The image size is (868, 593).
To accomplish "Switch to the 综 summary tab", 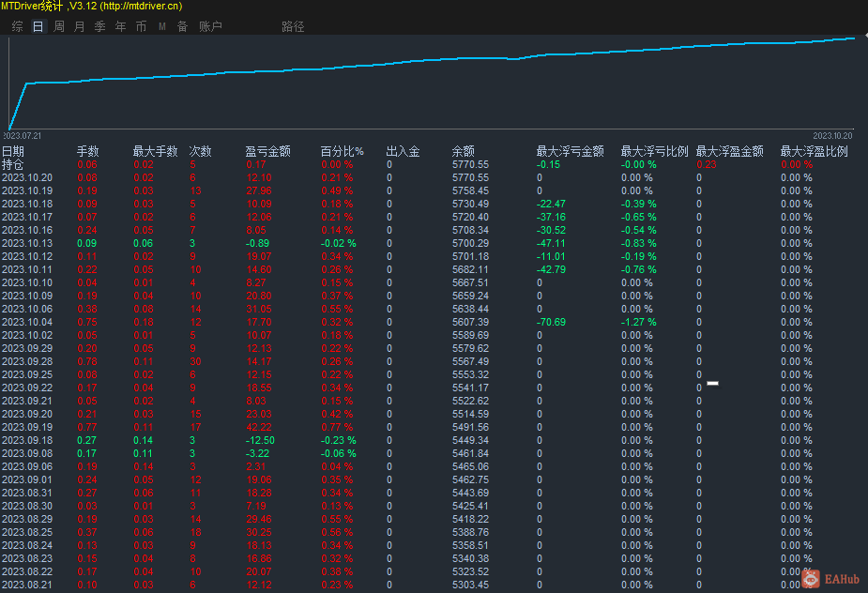I will (x=18, y=26).
